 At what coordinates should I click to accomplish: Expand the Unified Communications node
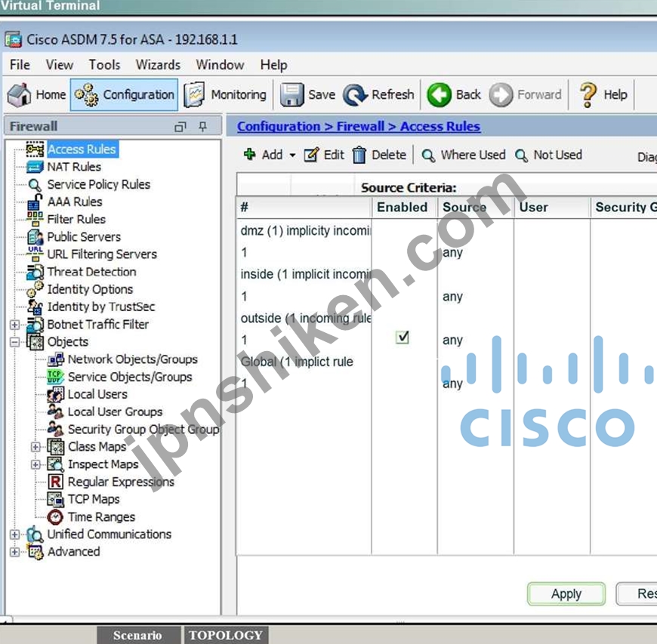[x=14, y=535]
